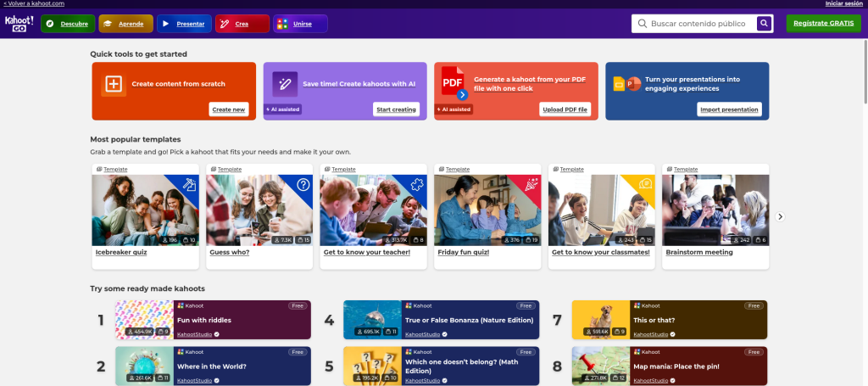Click the PDF file icon
The width and height of the screenshot is (868, 386).
click(453, 82)
